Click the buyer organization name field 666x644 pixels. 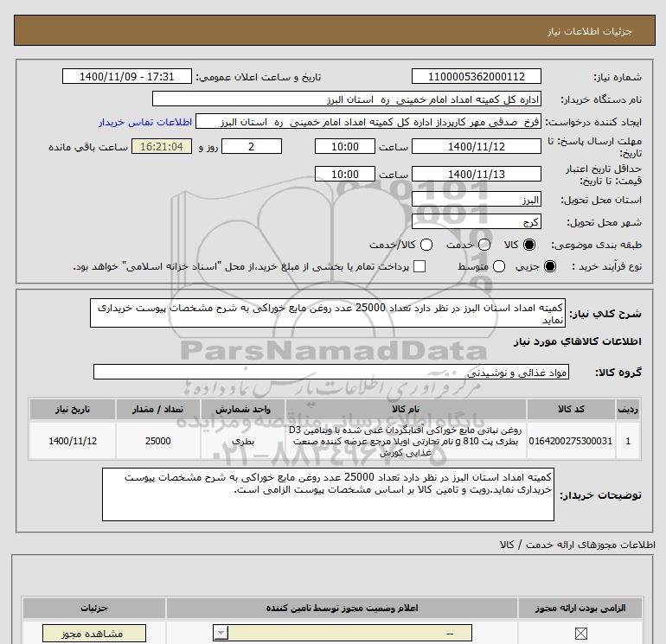[x=347, y=99]
